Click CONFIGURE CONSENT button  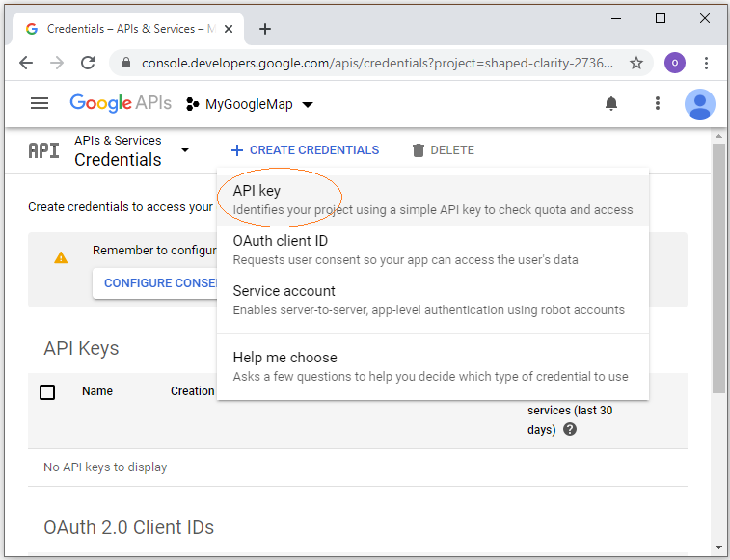point(155,283)
